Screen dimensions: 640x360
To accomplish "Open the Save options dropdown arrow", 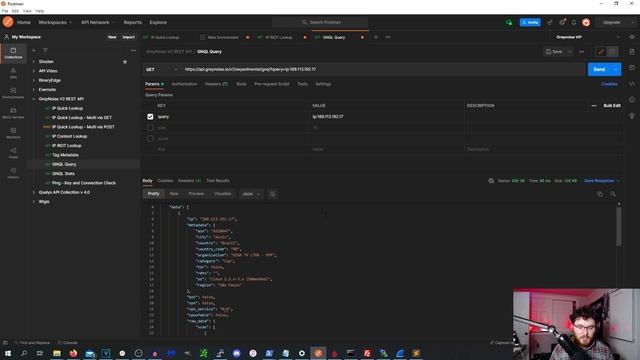I will pyautogui.click(x=569, y=52).
